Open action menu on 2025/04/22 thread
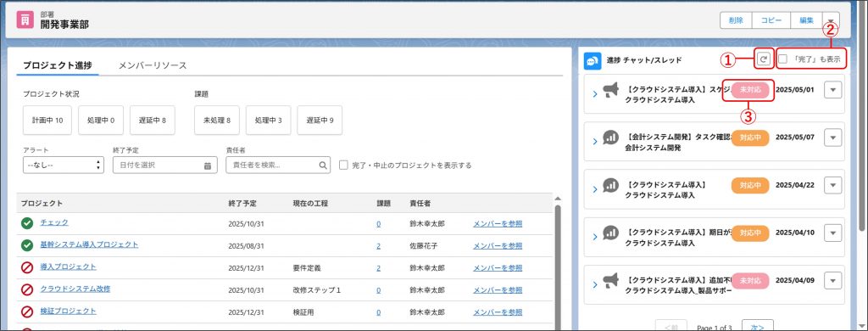The height and width of the screenshot is (331, 868). [832, 185]
